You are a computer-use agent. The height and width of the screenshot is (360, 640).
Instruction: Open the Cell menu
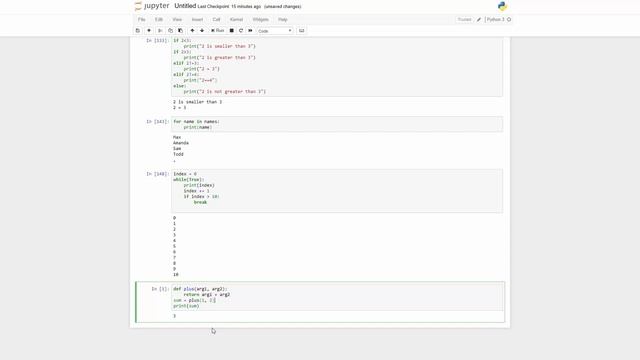[216, 20]
